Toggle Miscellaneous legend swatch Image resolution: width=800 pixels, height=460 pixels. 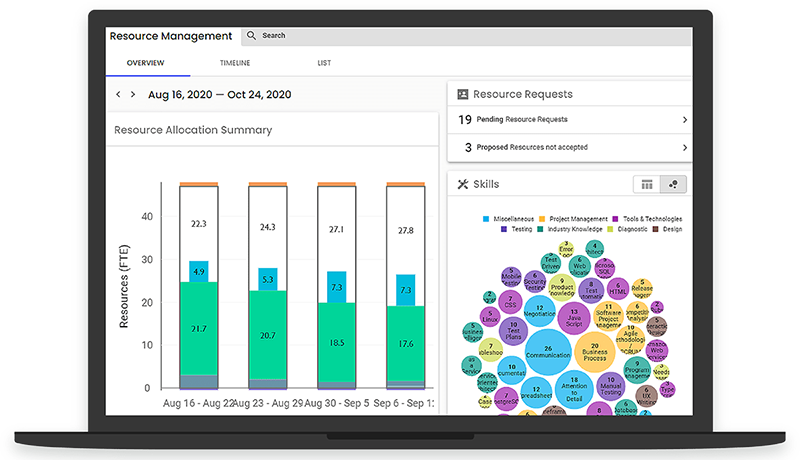click(x=486, y=219)
